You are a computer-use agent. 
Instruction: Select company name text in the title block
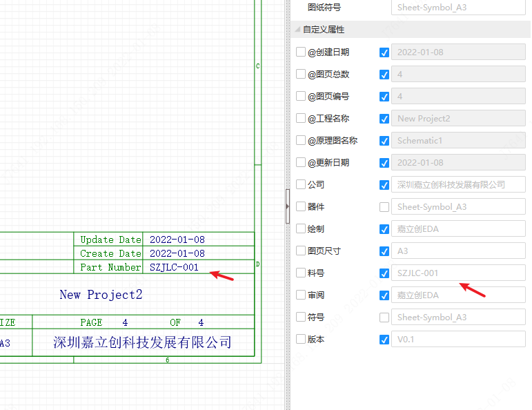click(x=142, y=342)
